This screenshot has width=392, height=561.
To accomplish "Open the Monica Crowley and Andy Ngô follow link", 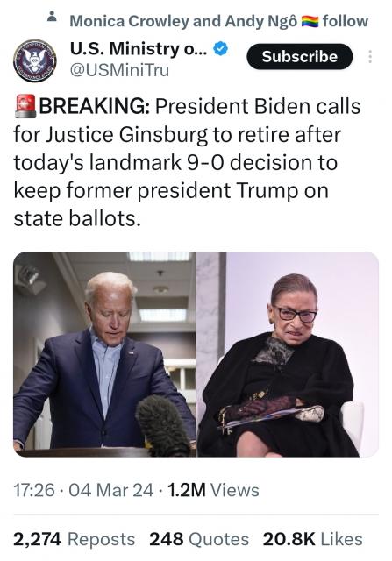I will 218,21.
